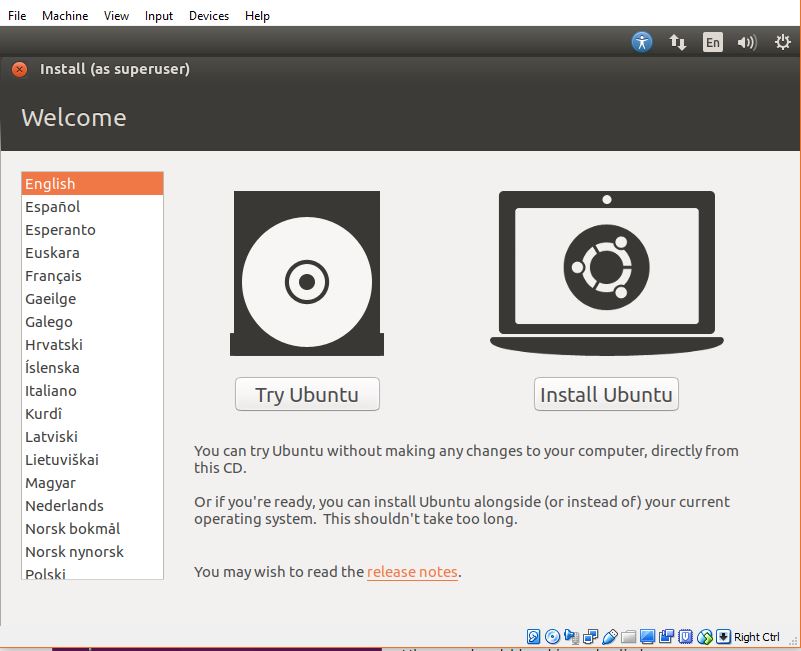
Task: Click the Try Ubuntu button
Action: pos(307,394)
